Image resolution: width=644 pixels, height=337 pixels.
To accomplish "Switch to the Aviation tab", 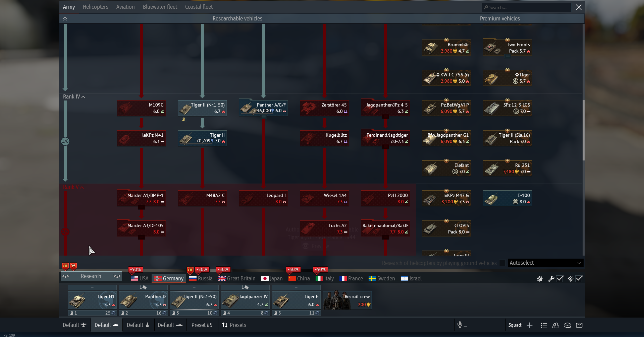I will click(125, 7).
